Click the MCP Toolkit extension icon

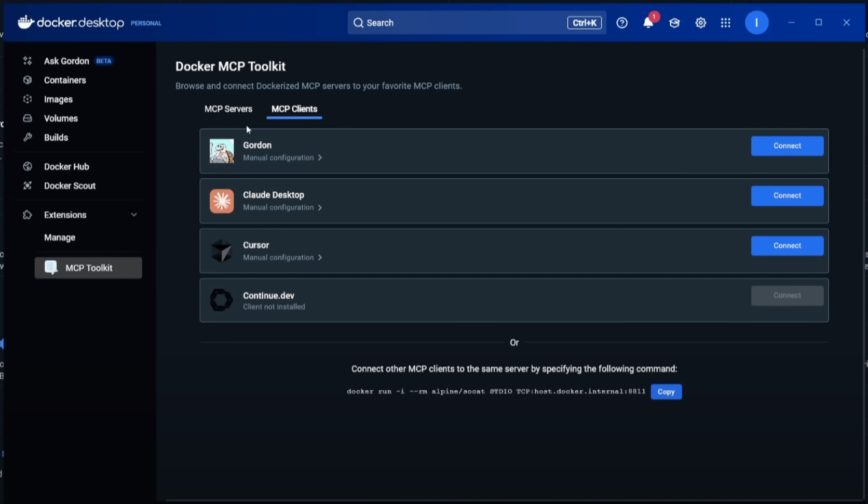pos(51,268)
